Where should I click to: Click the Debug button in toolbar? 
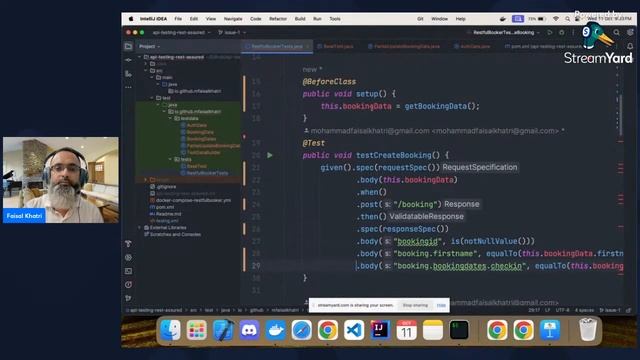point(562,32)
